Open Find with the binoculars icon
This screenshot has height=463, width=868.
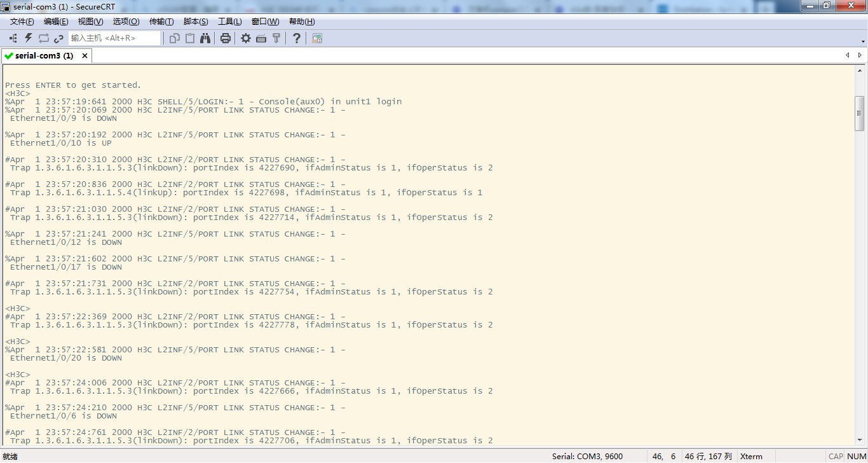click(205, 38)
